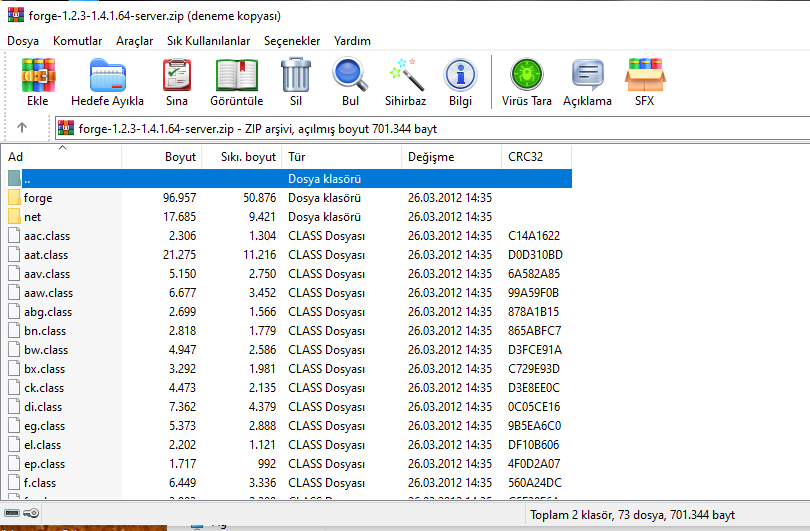This screenshot has height=531, width=810.
Task: Click CRC32 value 99A59F0B
Action: (534, 292)
